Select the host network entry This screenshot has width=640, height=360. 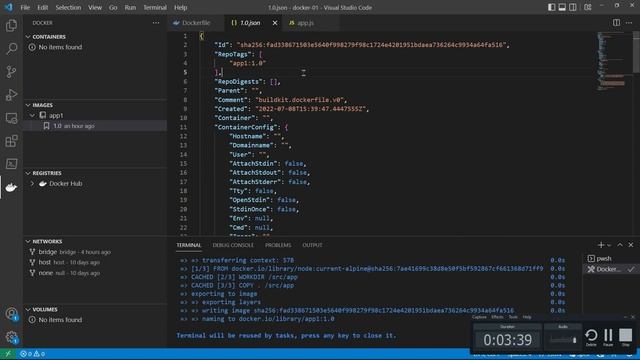(x=95, y=262)
